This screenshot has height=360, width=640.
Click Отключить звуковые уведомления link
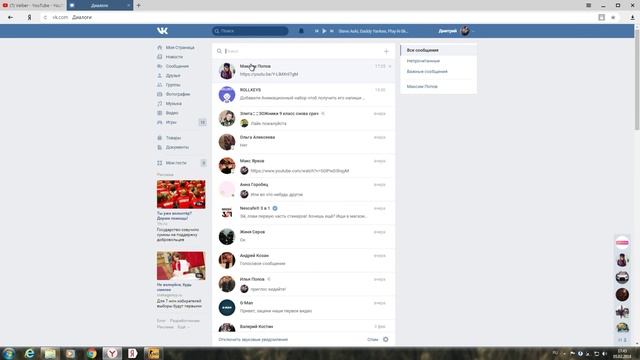253,340
